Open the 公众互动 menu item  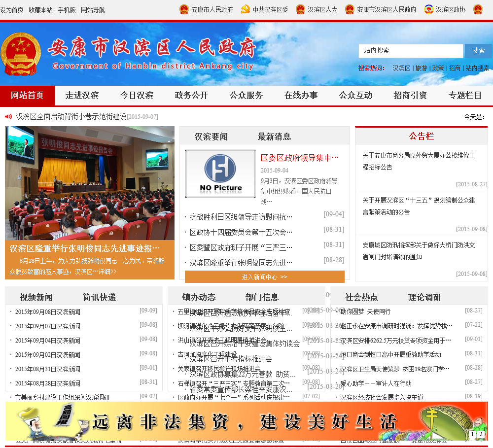tap(355, 95)
